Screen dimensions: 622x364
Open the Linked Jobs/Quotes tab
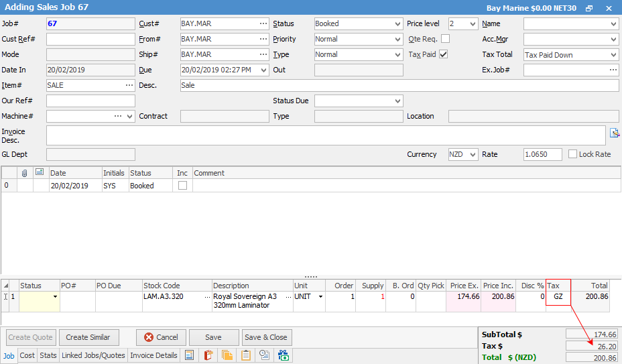click(x=93, y=355)
